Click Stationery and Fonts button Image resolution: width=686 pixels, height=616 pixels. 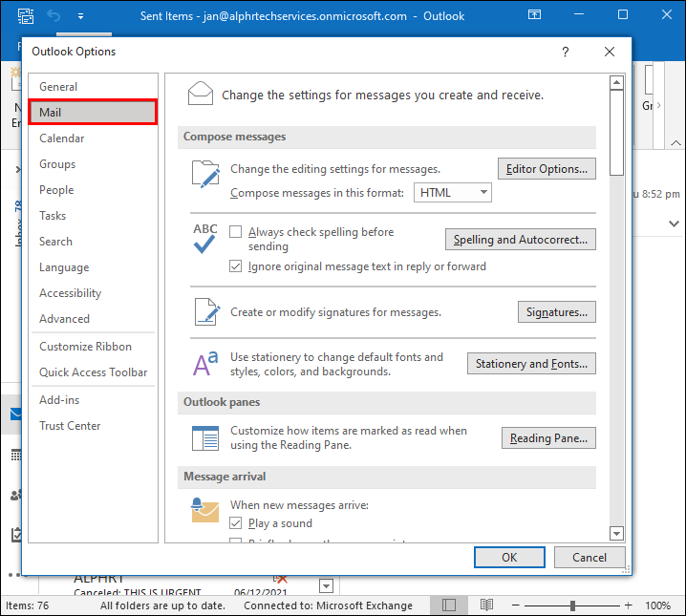531,363
